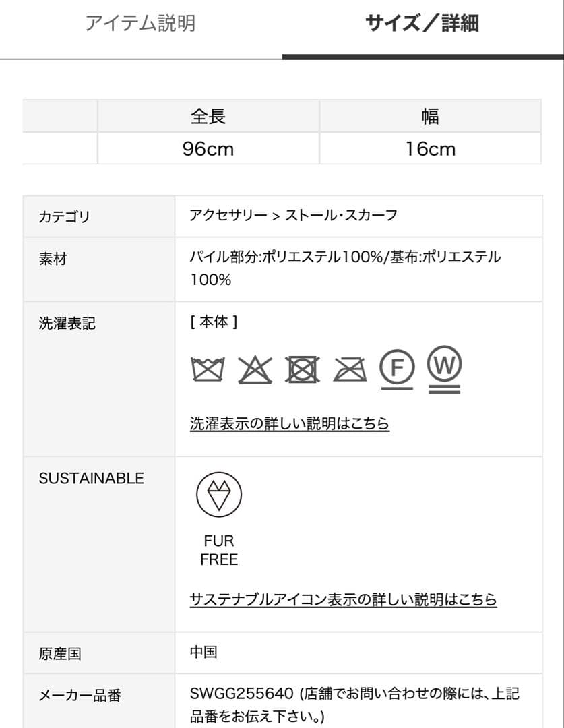Open 洗濯表示の詳しい説明はこちら link

[288, 423]
